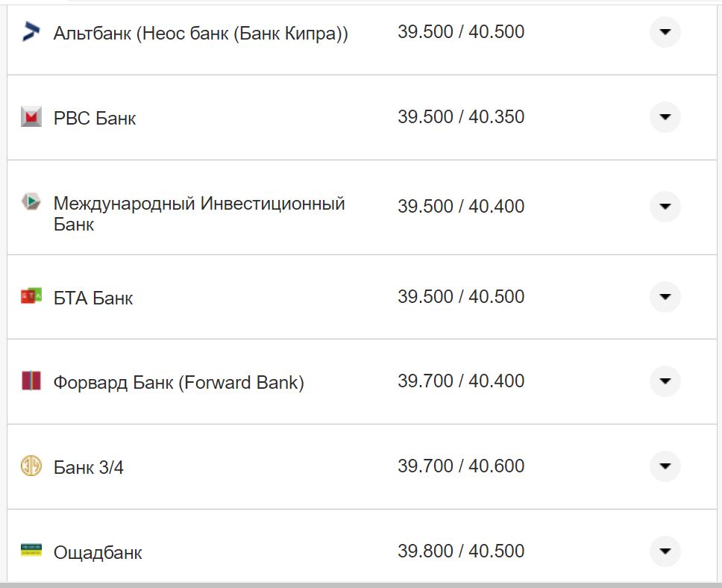The height and width of the screenshot is (588, 722).
Task: Expand the РВС Банк row arrow
Action: pos(665,117)
